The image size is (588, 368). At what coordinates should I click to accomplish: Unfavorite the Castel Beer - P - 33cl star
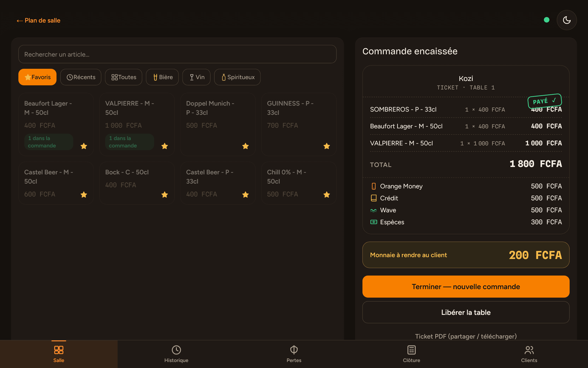pos(246,195)
